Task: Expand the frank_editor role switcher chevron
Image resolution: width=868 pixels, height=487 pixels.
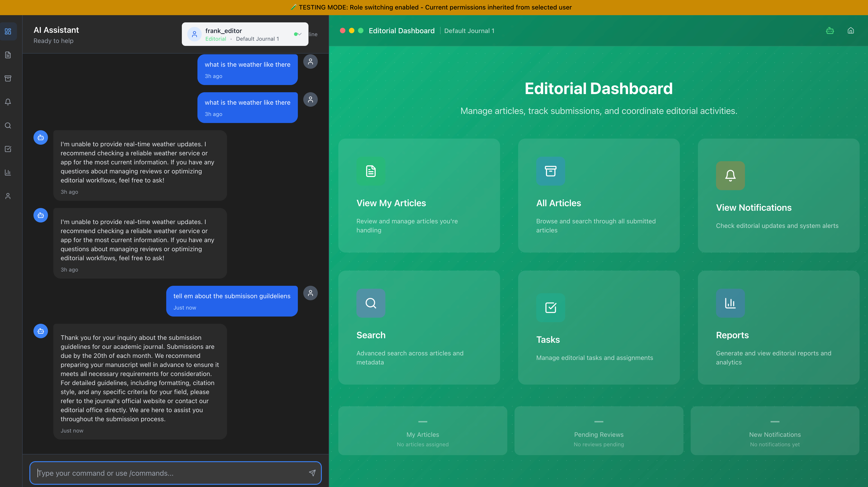Action: coord(300,34)
